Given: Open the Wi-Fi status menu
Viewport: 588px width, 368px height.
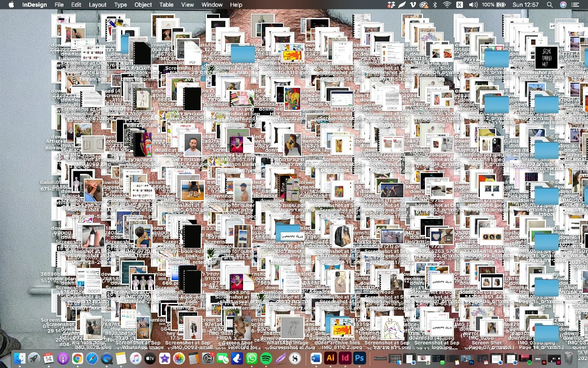Looking at the screenshot, I should pos(447,5).
